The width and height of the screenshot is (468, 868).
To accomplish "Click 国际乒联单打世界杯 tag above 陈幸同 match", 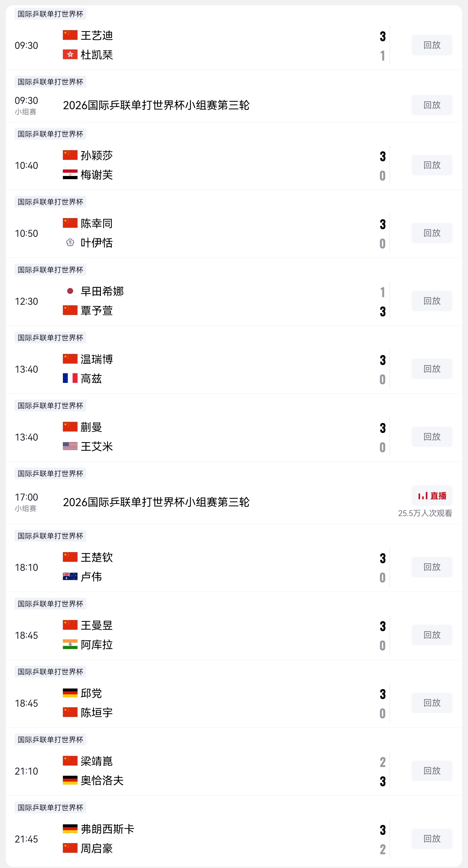I will 51,202.
